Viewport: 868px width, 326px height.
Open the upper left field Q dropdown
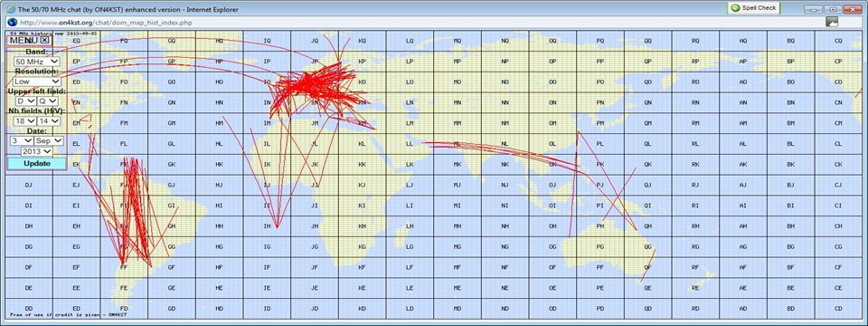tap(48, 101)
